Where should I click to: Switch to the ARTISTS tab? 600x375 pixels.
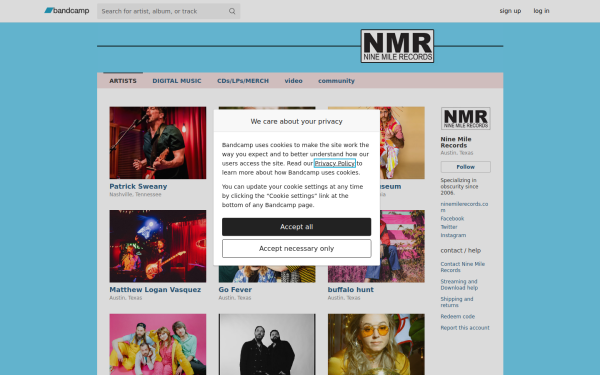tap(123, 81)
